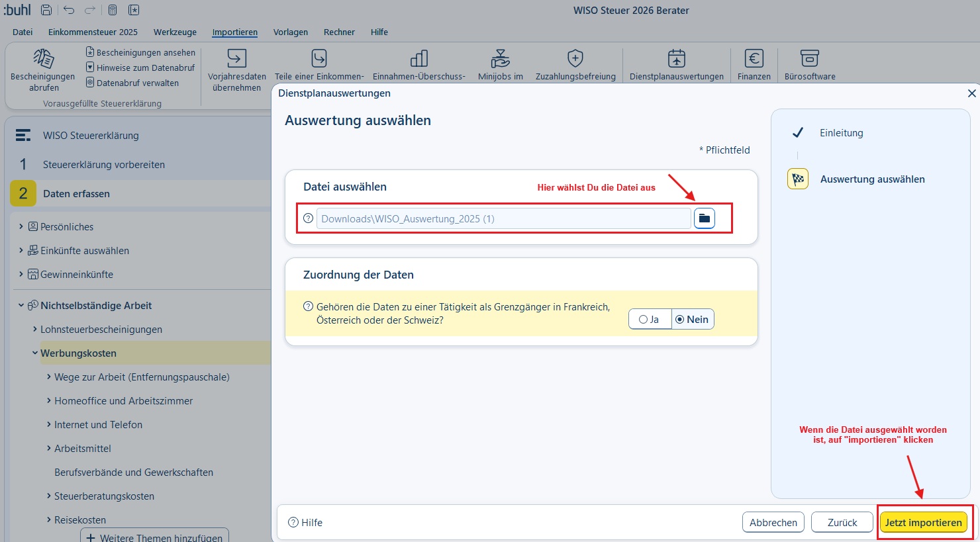Open the Hilfe menu in menu bar
Image resolution: width=980 pixels, height=542 pixels.
click(379, 32)
